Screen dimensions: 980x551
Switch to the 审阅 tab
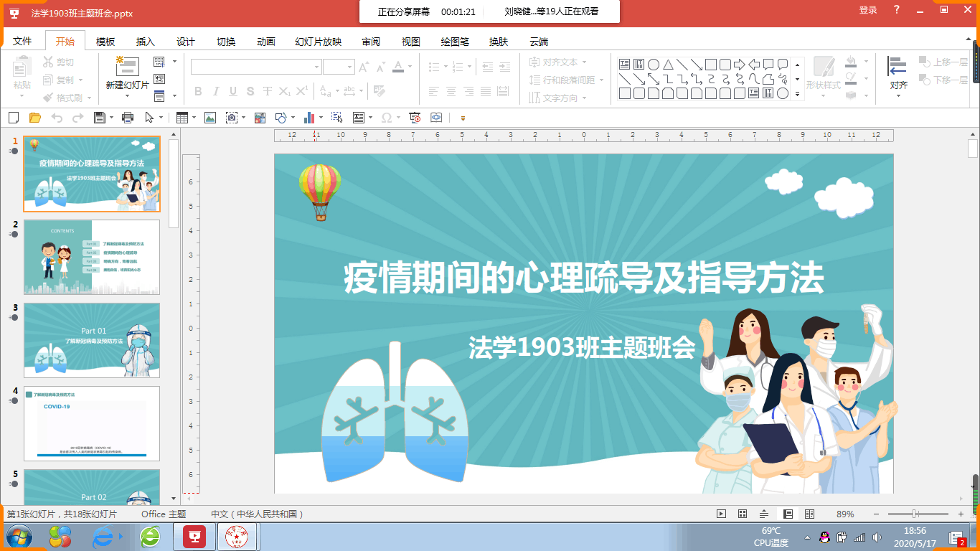pyautogui.click(x=371, y=42)
